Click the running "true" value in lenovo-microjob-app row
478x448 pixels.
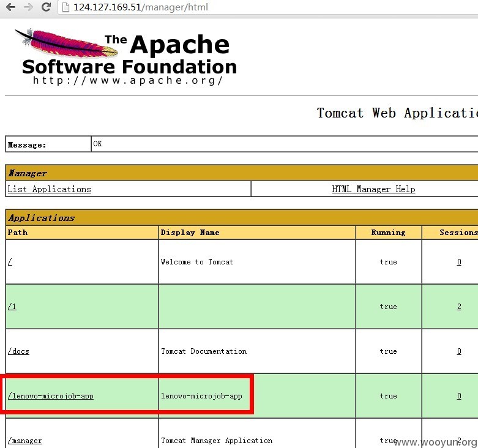389,396
